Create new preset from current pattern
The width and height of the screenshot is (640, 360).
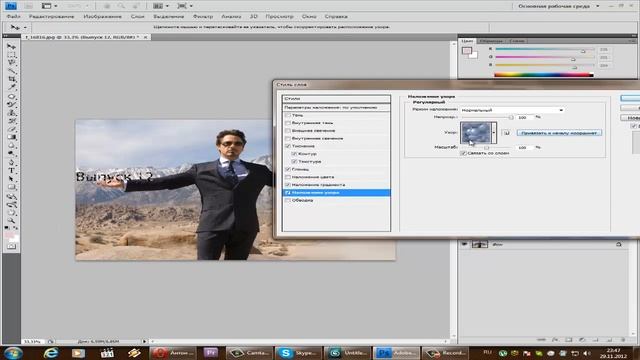506,133
